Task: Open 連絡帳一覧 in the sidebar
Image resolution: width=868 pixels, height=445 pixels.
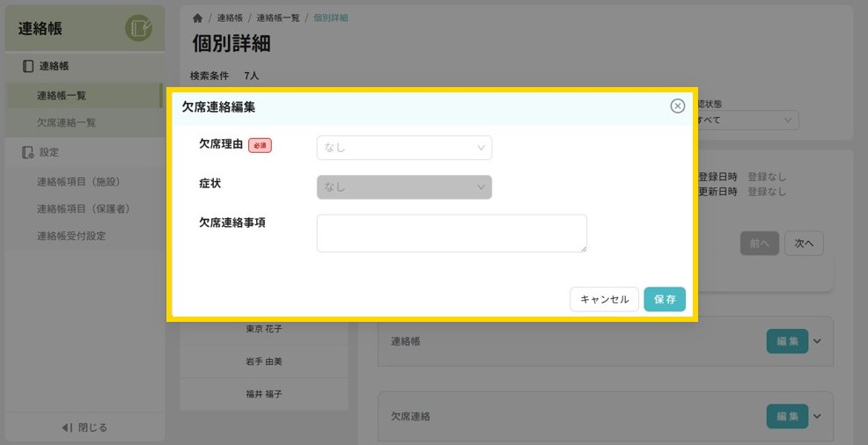Action: pyautogui.click(x=62, y=96)
